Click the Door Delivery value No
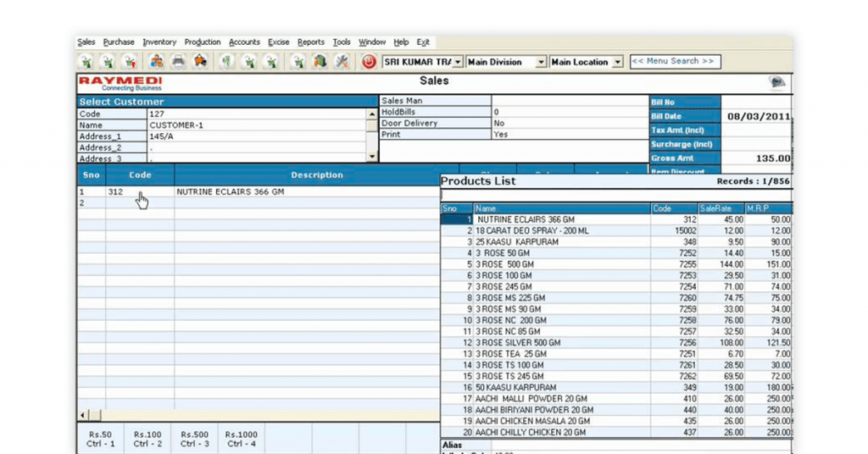The image size is (868, 454). tap(498, 123)
